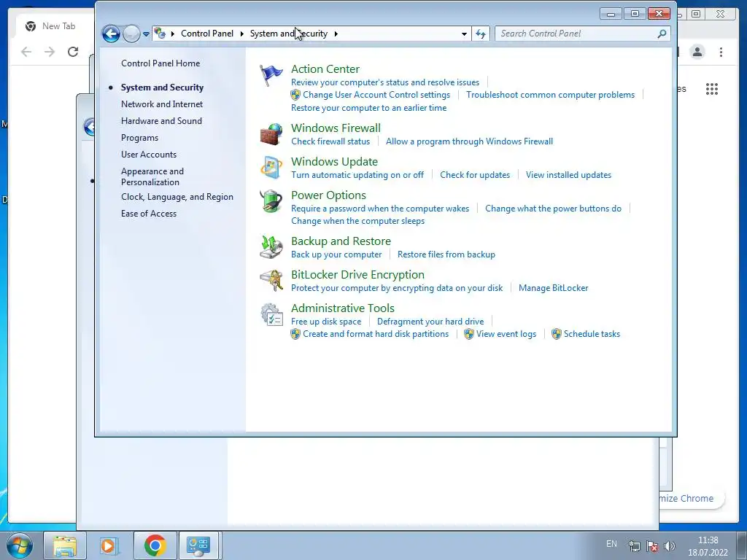This screenshot has height=560, width=747.
Task: Open the Chrome three-dot menu
Action: click(721, 52)
